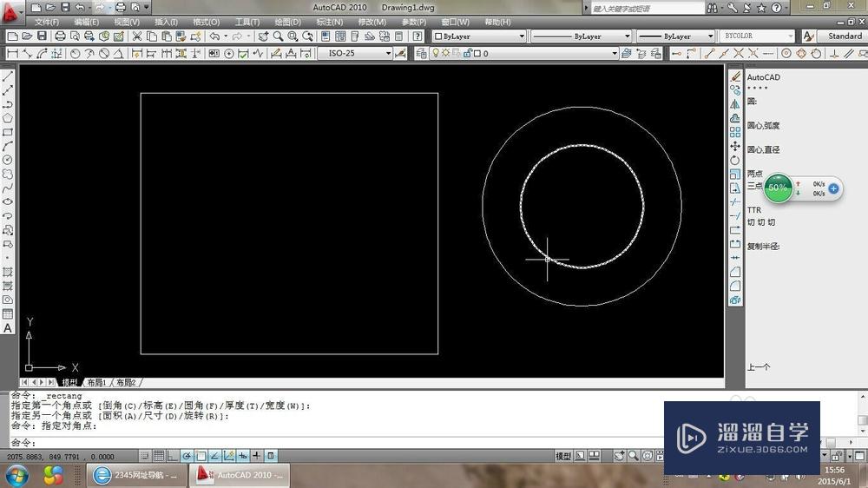Open the 修改(M) menu

click(372, 23)
